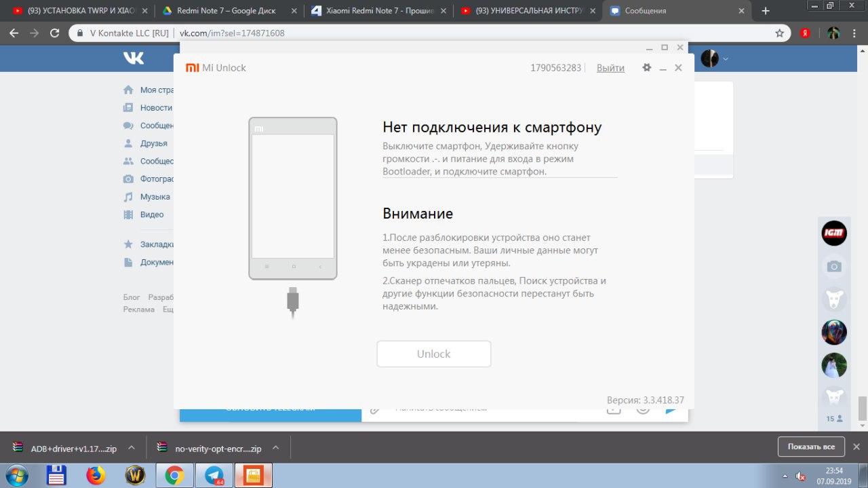The image size is (868, 488).
Task: Open Новости news icon in VK sidebar
Action: (128, 108)
